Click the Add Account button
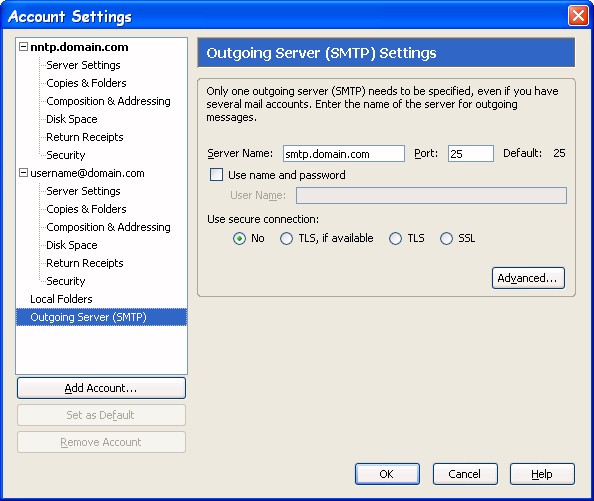The image size is (594, 501). 101,388
